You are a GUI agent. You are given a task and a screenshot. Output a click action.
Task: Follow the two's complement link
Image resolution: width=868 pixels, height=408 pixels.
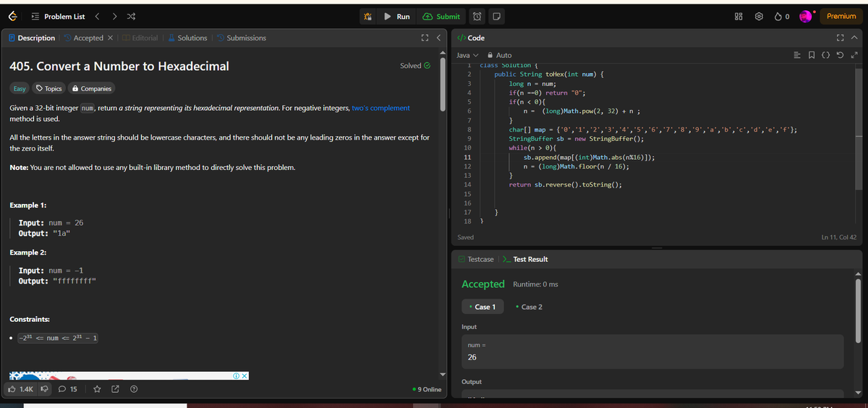(380, 108)
